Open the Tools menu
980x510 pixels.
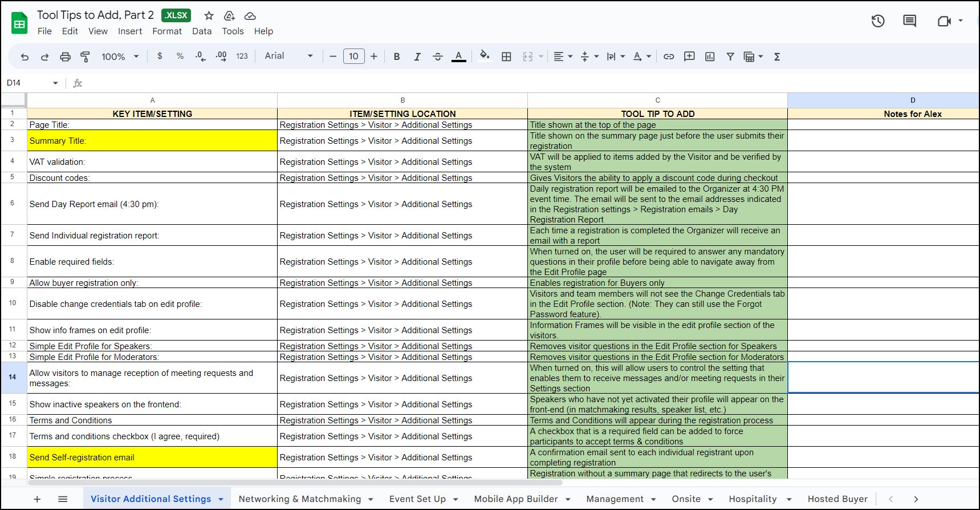coord(233,31)
